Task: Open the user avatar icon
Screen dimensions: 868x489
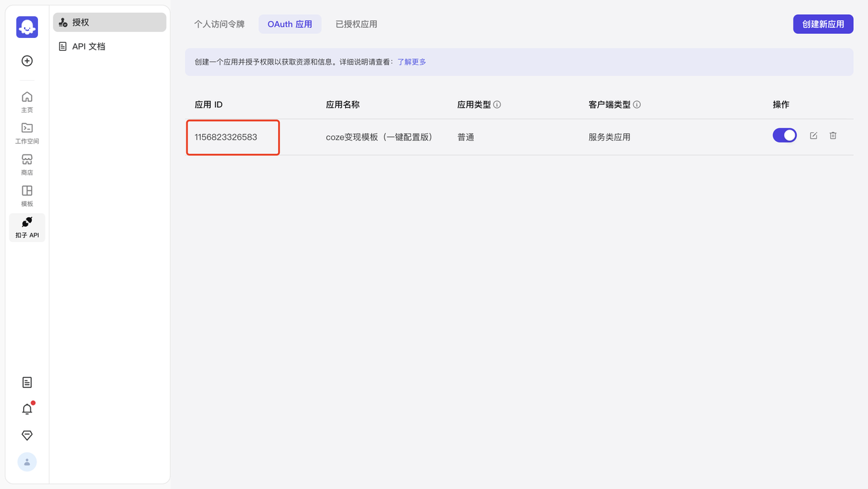Action: (27, 462)
